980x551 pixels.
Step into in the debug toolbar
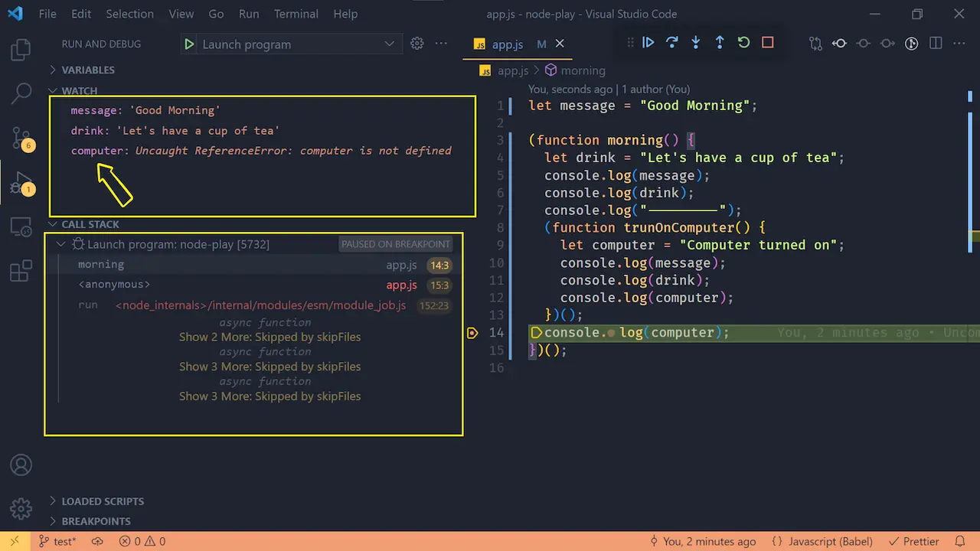point(695,43)
